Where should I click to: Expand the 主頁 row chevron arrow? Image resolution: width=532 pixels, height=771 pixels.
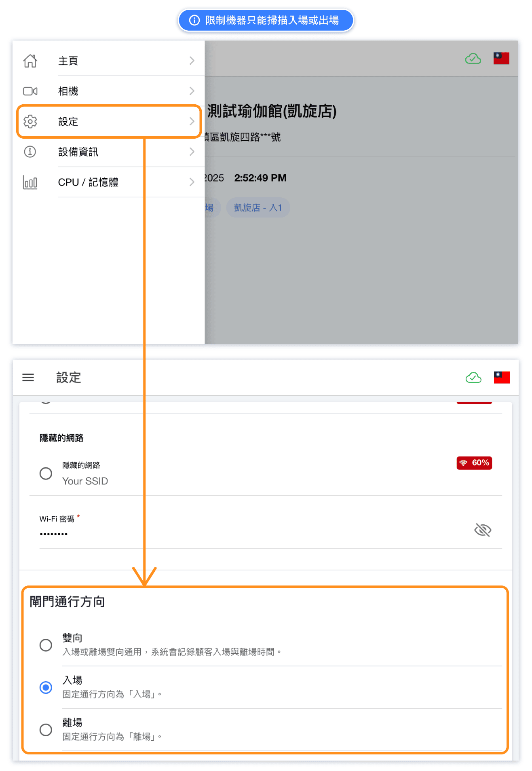tap(192, 61)
